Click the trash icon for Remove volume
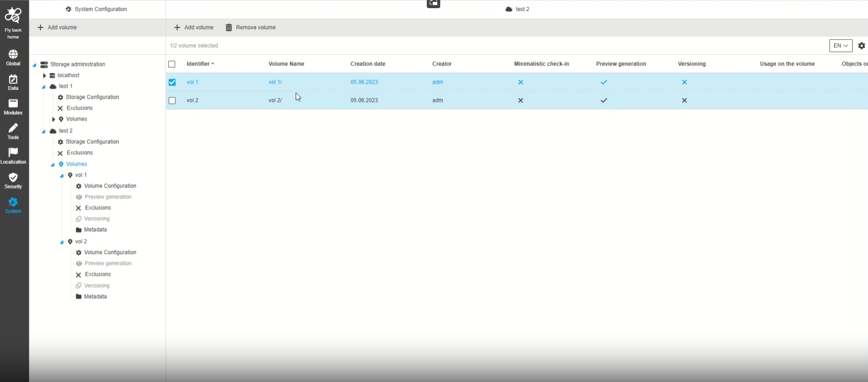 tap(229, 27)
